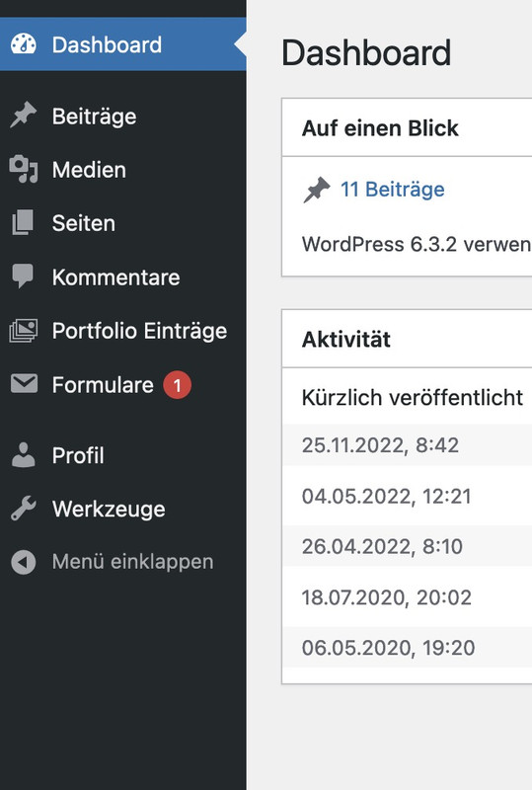The height and width of the screenshot is (790, 532).
Task: Click the Werkzeuge wrench icon
Action: (23, 509)
